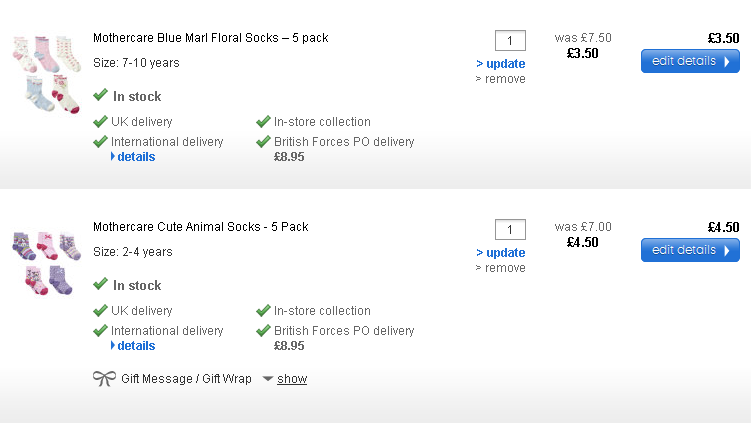This screenshot has width=755, height=426.
Task: Click the Gift Wrap bow icon
Action: point(104,379)
